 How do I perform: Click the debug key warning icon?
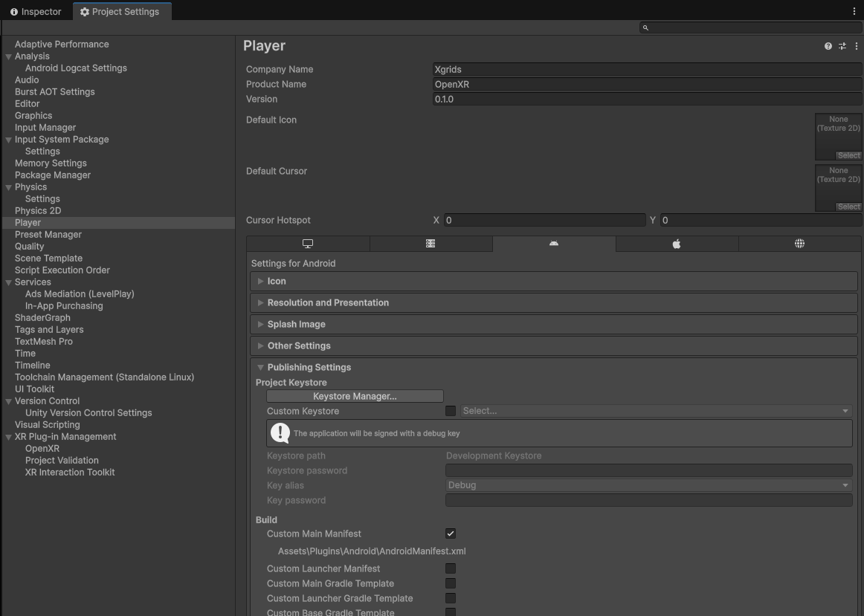(x=280, y=433)
